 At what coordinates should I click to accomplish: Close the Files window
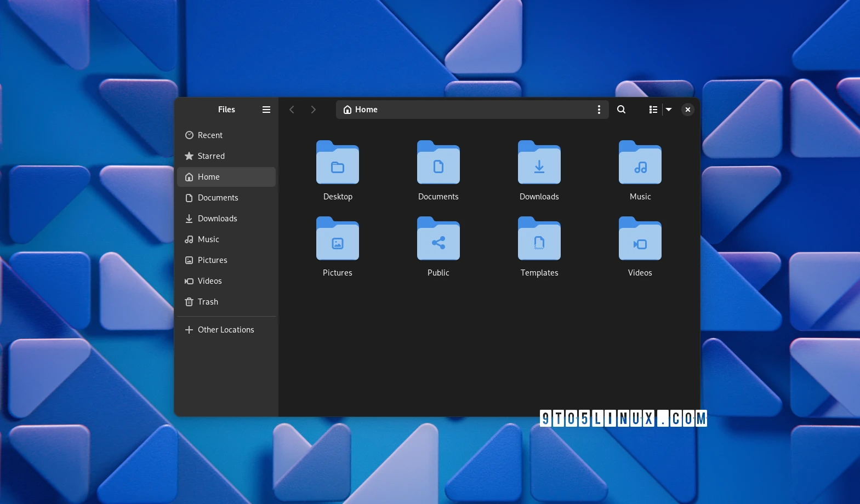[687, 110]
